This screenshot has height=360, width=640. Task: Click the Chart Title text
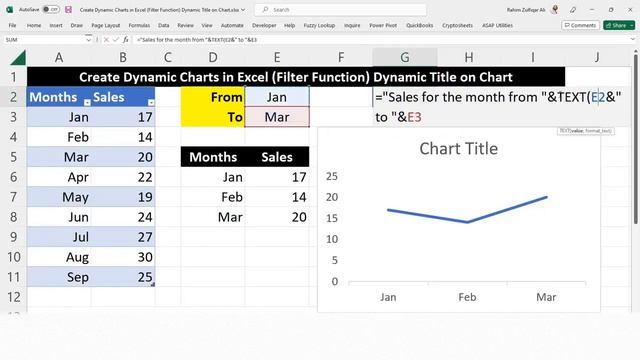pos(458,149)
